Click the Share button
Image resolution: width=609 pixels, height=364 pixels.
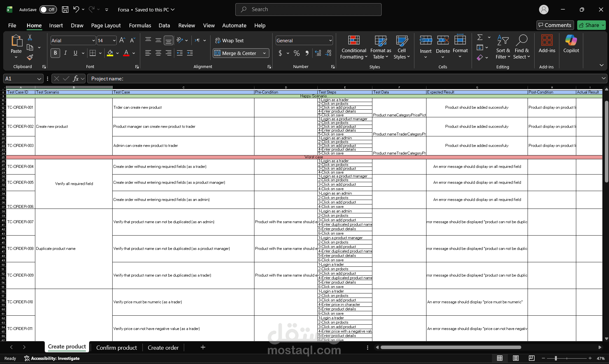pos(592,25)
